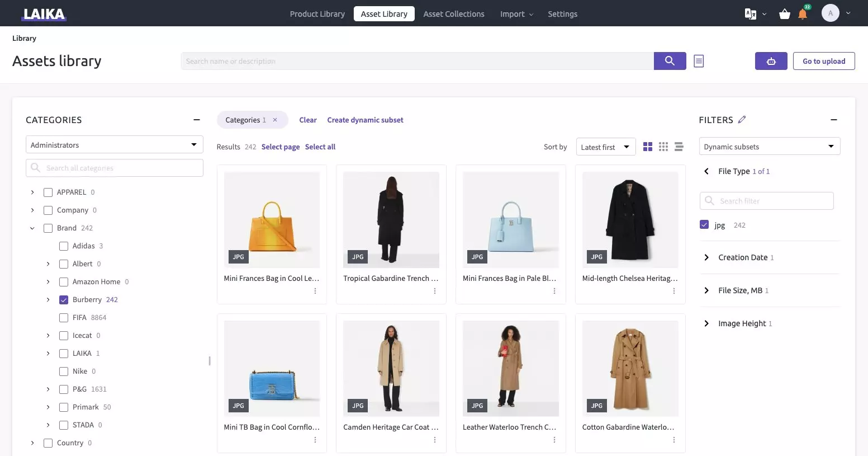Screen dimensions: 868x456
Task: Open options menu for Mini TB Bag
Action: (315, 440)
